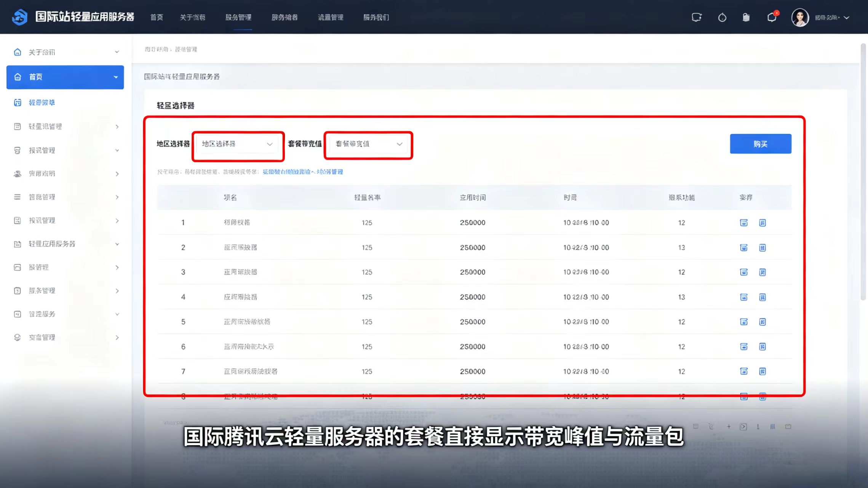Click the first action icon in row 5
868x488 pixels.
(x=743, y=322)
